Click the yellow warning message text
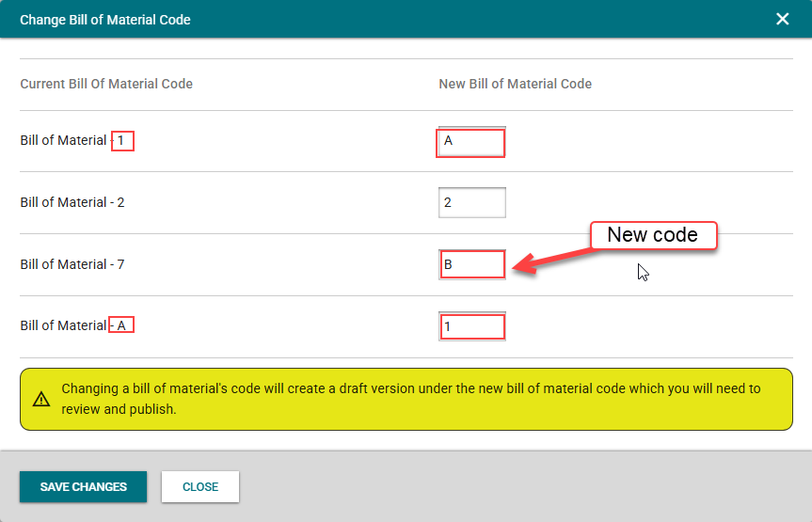The height and width of the screenshot is (522, 812). click(411, 399)
